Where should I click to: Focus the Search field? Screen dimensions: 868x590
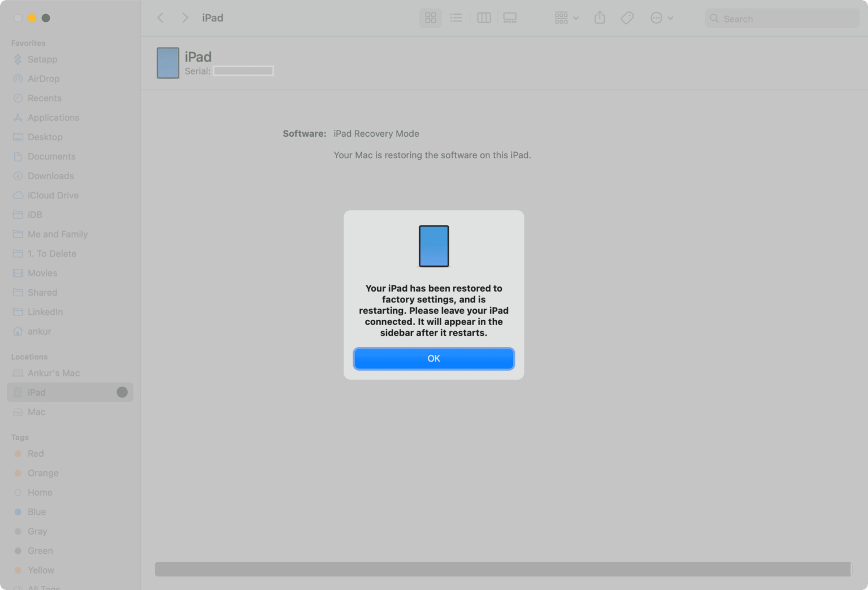(x=782, y=19)
